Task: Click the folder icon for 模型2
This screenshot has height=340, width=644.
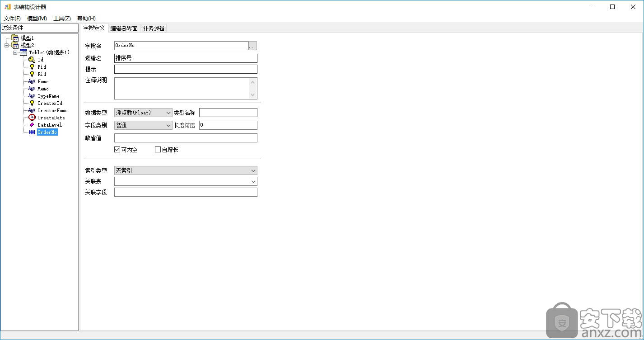Action: [x=15, y=45]
